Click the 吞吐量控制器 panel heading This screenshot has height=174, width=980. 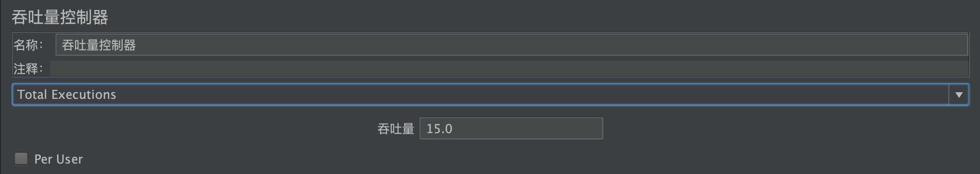(x=60, y=18)
